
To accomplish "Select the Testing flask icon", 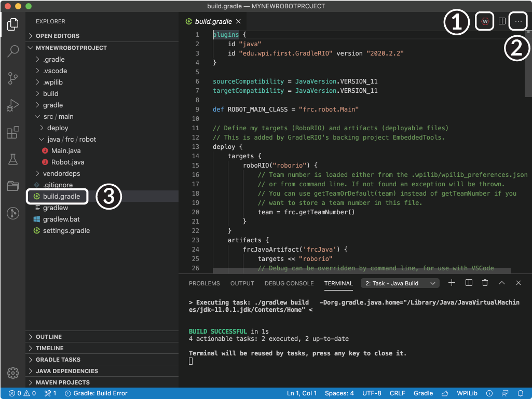I will coord(12,159).
